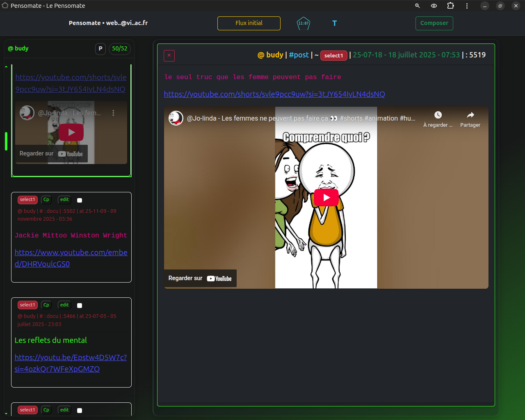This screenshot has width=525, height=420.
Task: Click the search magnifier in the title bar
Action: coord(417,6)
